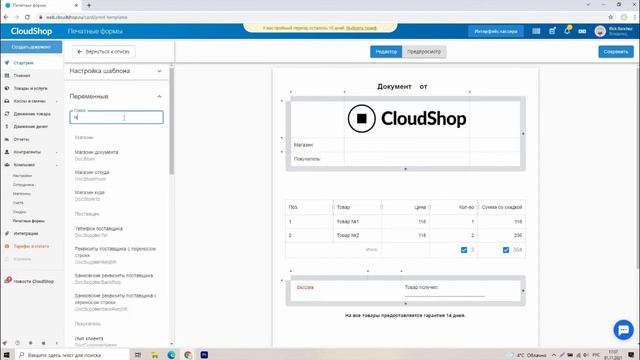Click the Документ от title text

click(x=402, y=87)
